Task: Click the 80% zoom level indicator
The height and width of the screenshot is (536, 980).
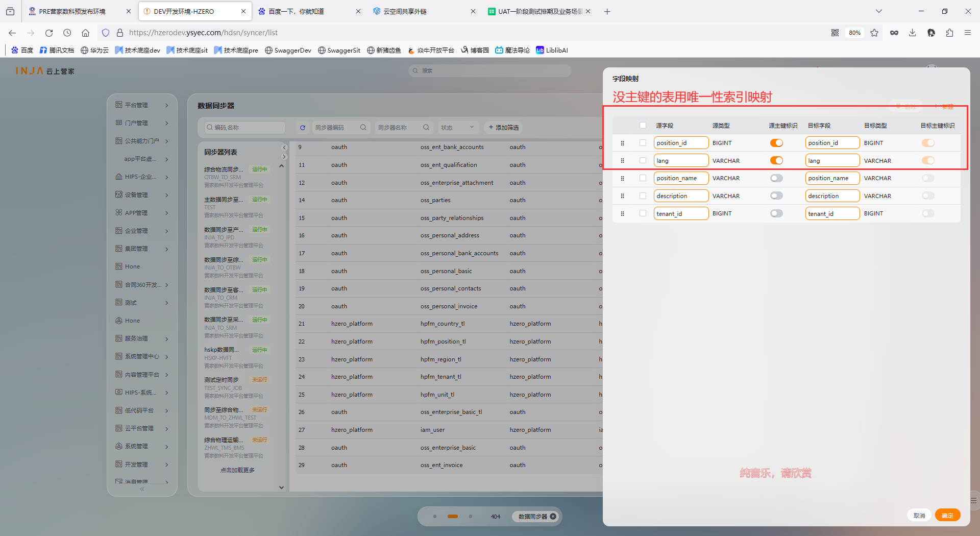Action: pos(855,33)
